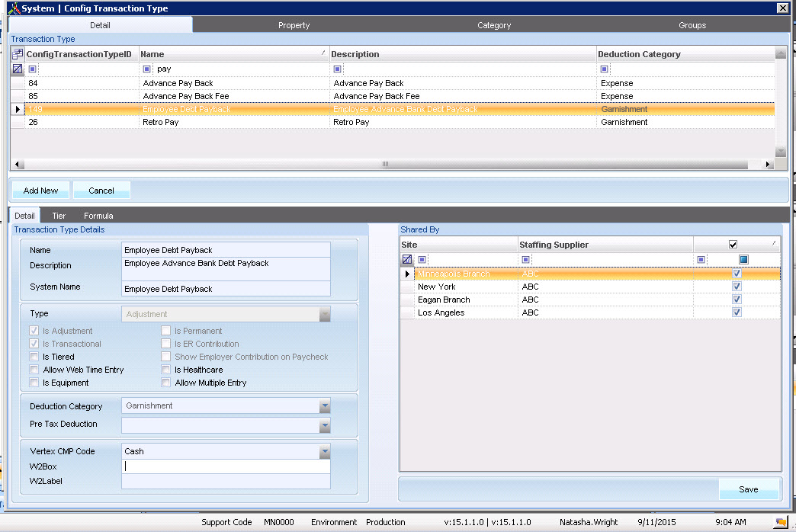This screenshot has height=532, width=796.
Task: Switch to the Property tab
Action: coord(294,25)
